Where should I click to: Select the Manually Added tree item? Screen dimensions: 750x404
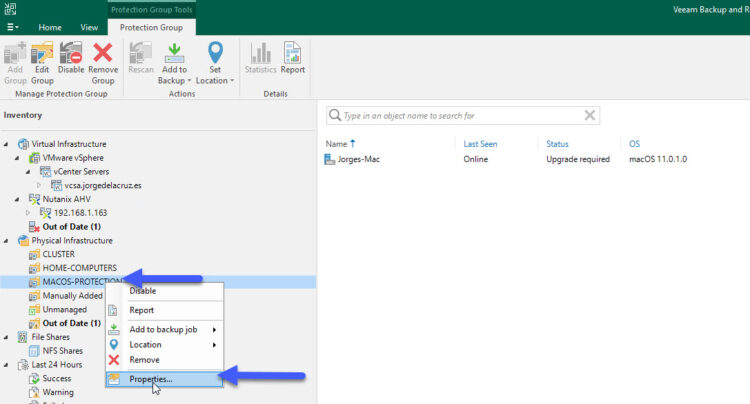[x=73, y=296]
